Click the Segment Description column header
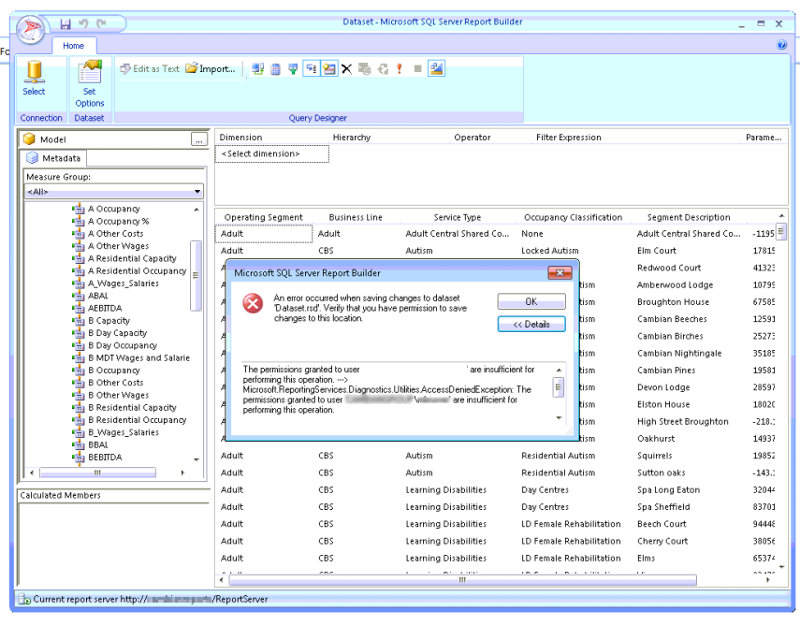 click(689, 217)
